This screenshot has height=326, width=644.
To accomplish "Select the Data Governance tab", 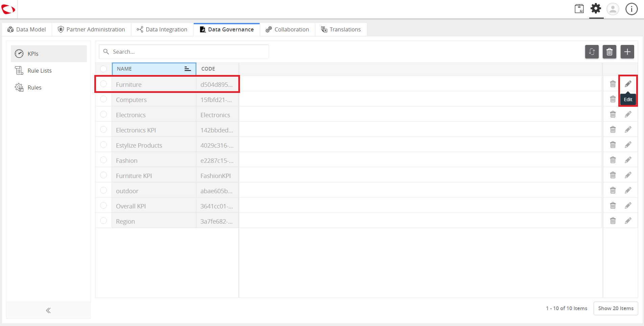I will pos(226,29).
